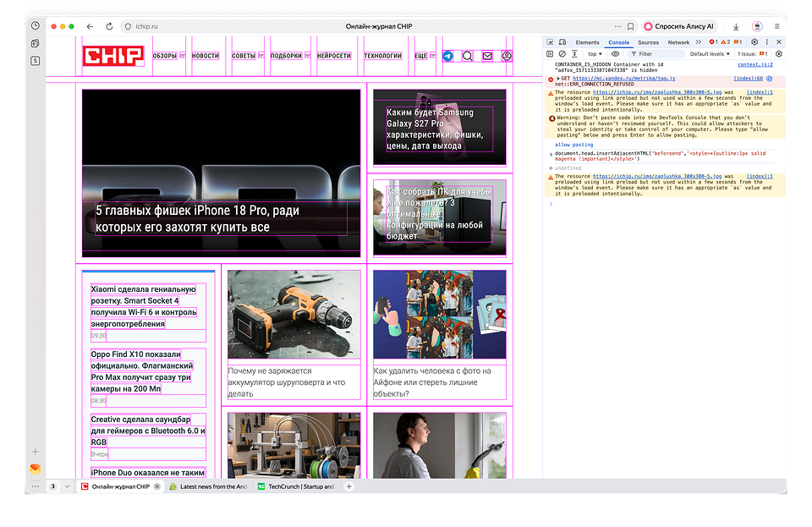812x527 pixels.
Task: Switch to the Sources tab
Action: point(649,42)
